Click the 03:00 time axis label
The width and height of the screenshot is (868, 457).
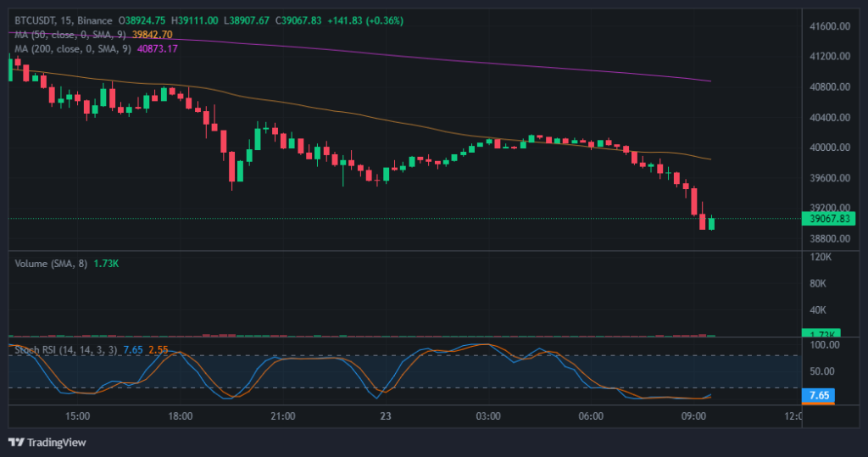487,416
